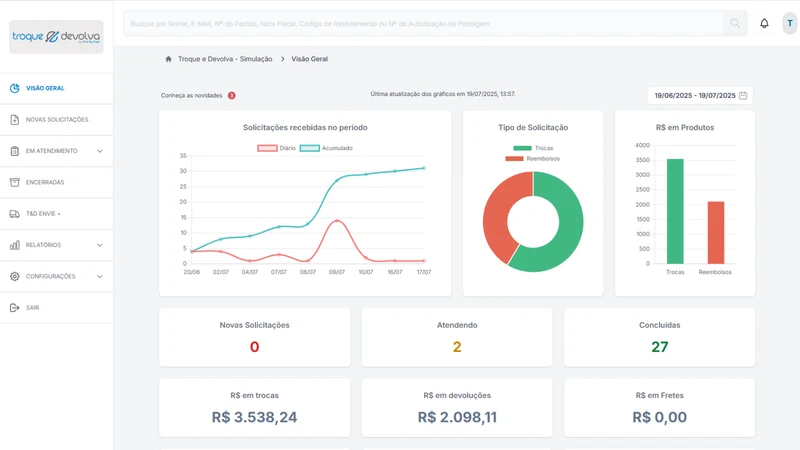800x450 pixels.
Task: Click the Novas Solicitações document icon
Action: point(15,119)
